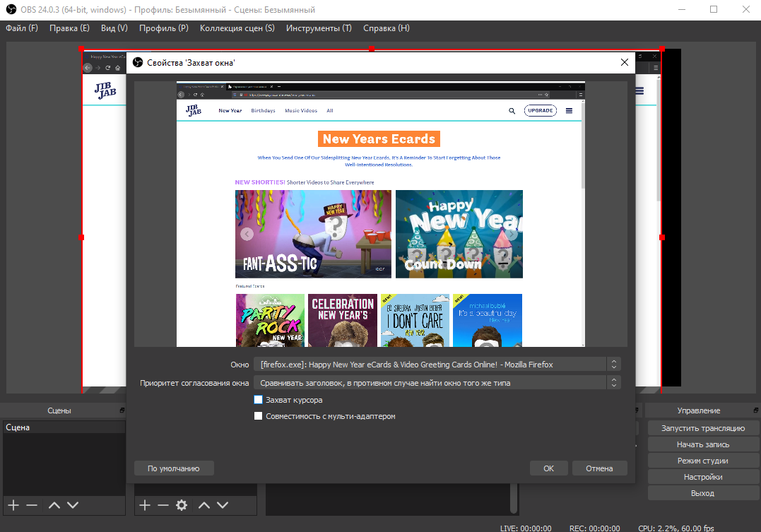Click UPGRADE button in JibJab preview
The height and width of the screenshot is (532, 761).
[x=540, y=111]
